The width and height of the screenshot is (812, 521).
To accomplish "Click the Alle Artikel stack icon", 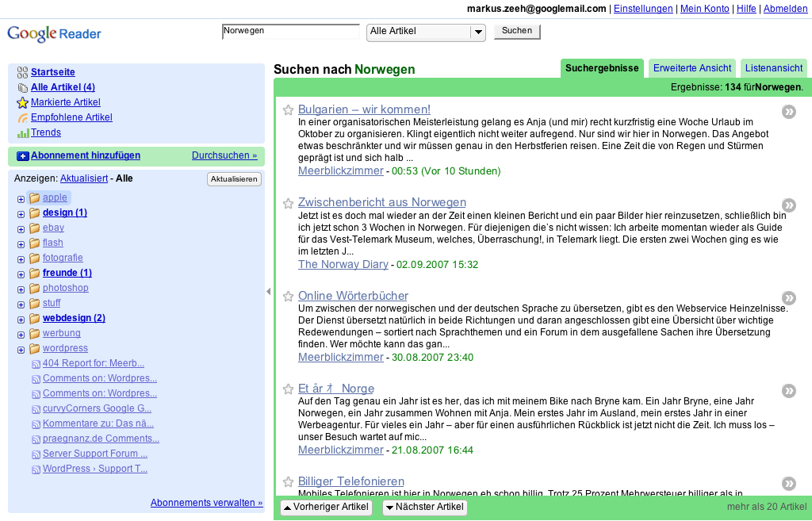I will (x=22, y=87).
